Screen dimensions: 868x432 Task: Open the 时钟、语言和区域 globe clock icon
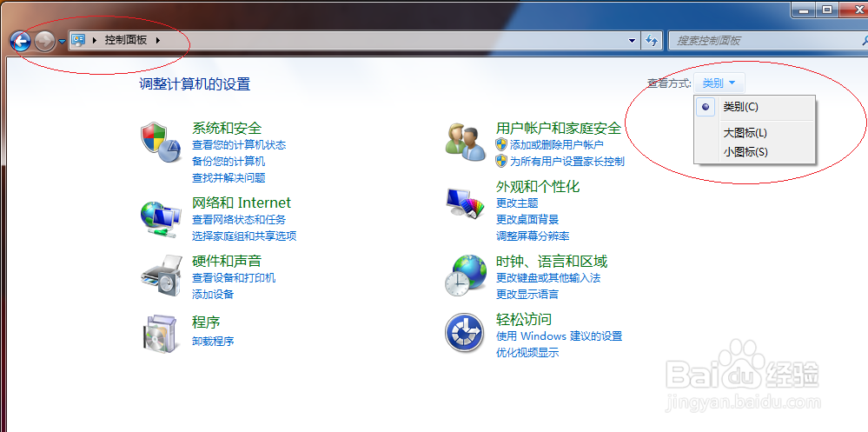tap(465, 276)
